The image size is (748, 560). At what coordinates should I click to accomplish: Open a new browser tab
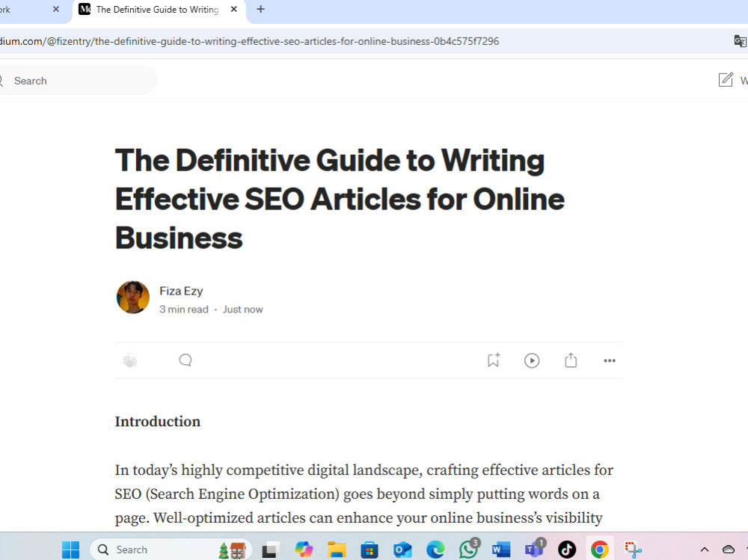(x=260, y=9)
